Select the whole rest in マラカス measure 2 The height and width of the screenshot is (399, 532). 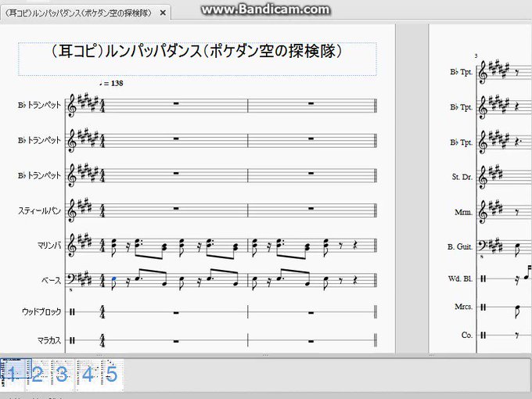coord(311,341)
